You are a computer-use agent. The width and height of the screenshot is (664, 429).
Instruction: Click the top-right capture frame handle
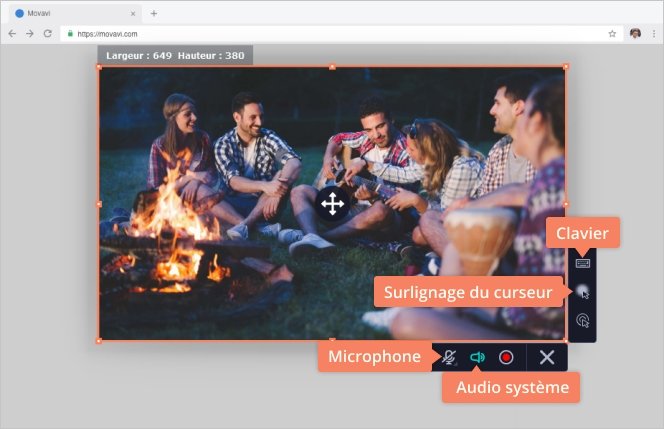point(566,66)
